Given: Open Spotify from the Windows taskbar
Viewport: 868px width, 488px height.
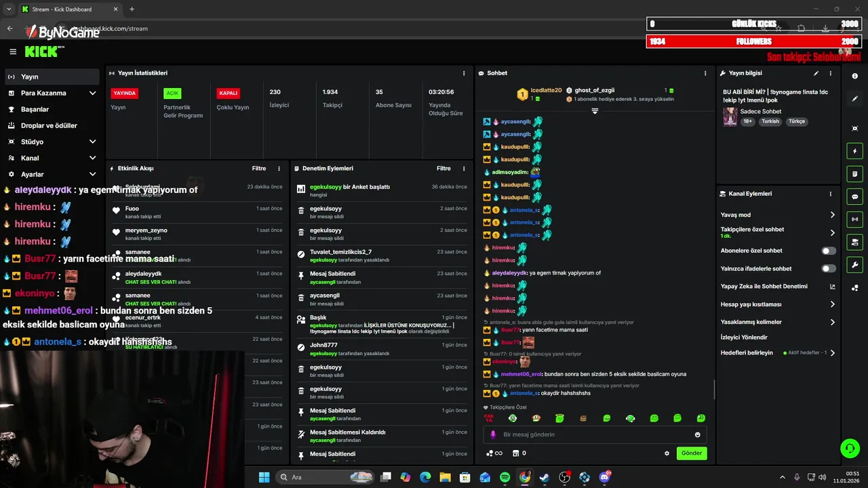Looking at the screenshot, I should (x=505, y=477).
